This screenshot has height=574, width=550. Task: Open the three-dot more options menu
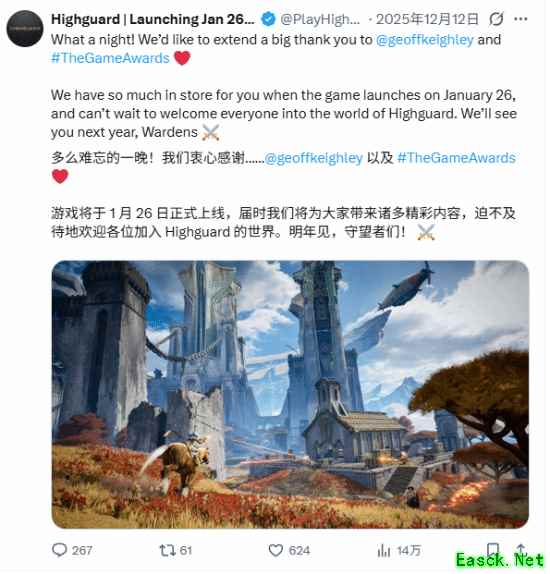pyautogui.click(x=521, y=19)
